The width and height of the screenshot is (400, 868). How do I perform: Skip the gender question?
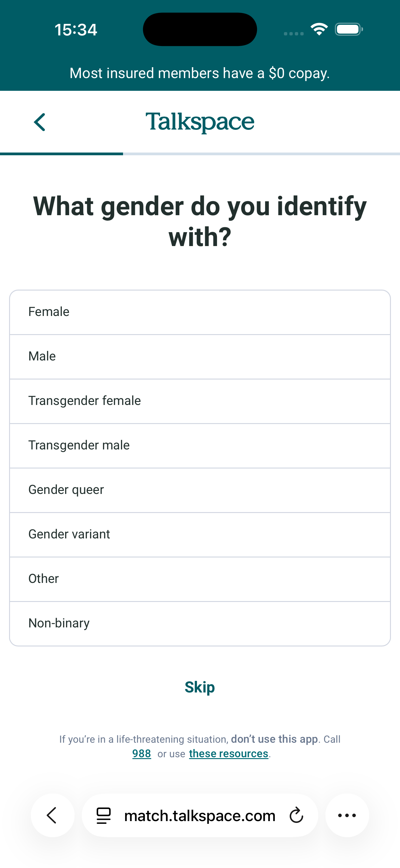pyautogui.click(x=200, y=687)
